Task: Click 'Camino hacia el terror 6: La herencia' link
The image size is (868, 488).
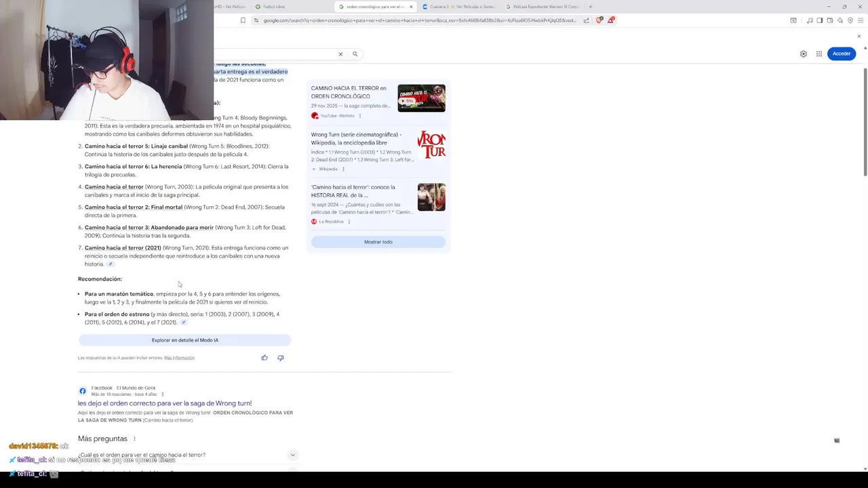Action: click(x=134, y=167)
